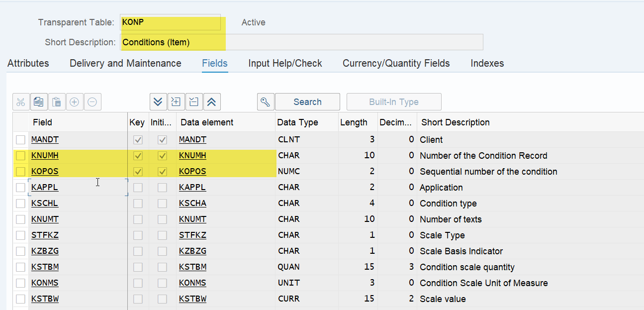Click the Transparent Table name field KONP

tap(170, 22)
